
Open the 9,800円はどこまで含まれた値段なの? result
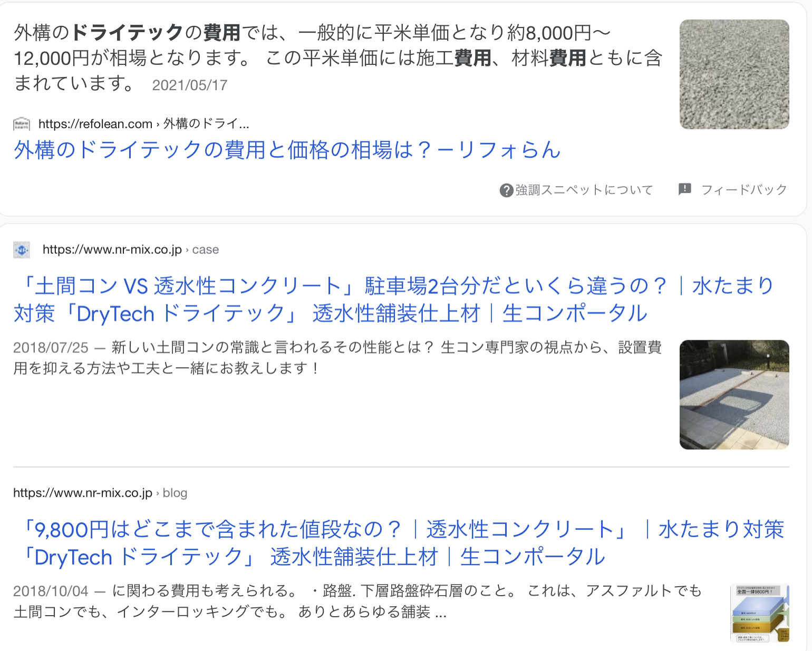[x=399, y=543]
